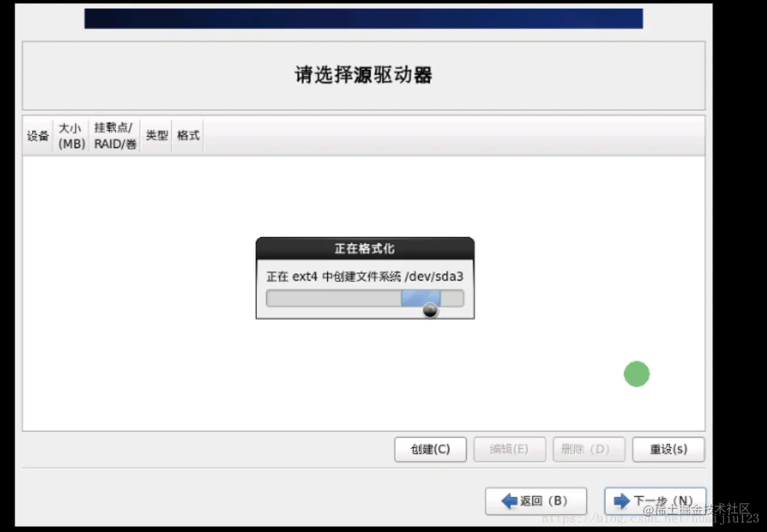The width and height of the screenshot is (767, 532).
Task: Click the 挂载点/RAID/卷 column header
Action: [x=114, y=135]
